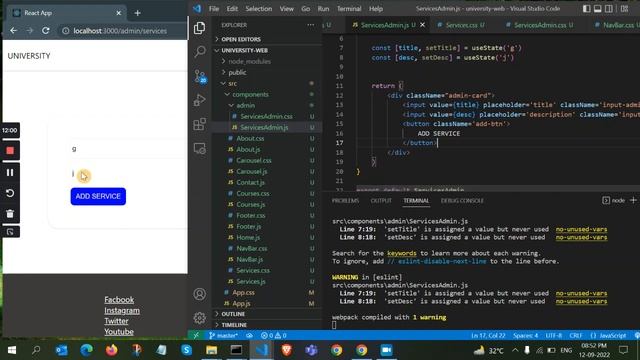
Task: Click the Explorer more actions ellipsis
Action: point(311,25)
